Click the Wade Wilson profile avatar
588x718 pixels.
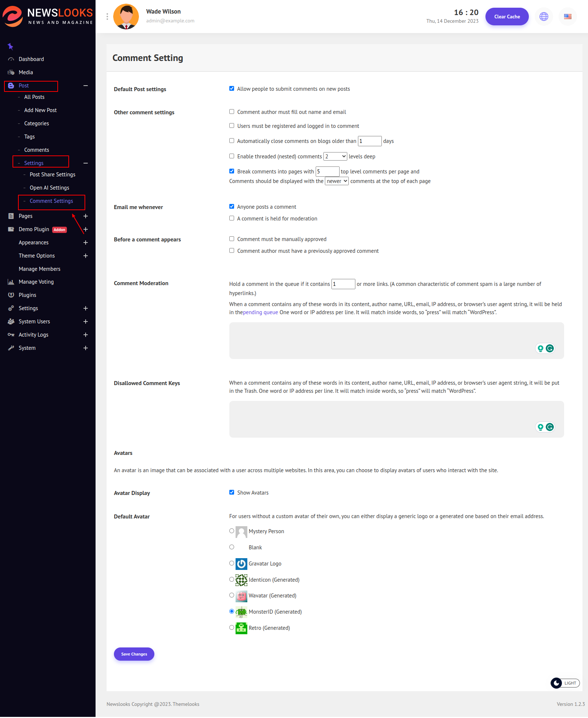pos(126,17)
